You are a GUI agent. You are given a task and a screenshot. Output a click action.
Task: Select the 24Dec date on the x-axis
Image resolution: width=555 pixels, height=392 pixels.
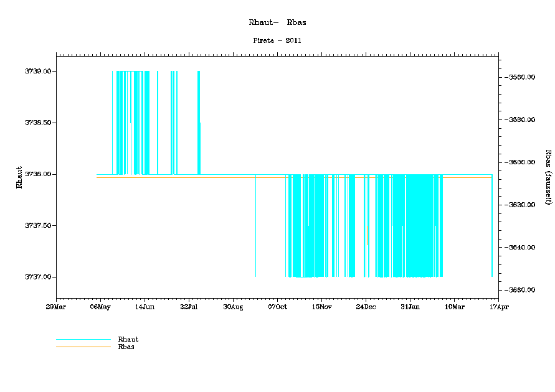click(366, 307)
